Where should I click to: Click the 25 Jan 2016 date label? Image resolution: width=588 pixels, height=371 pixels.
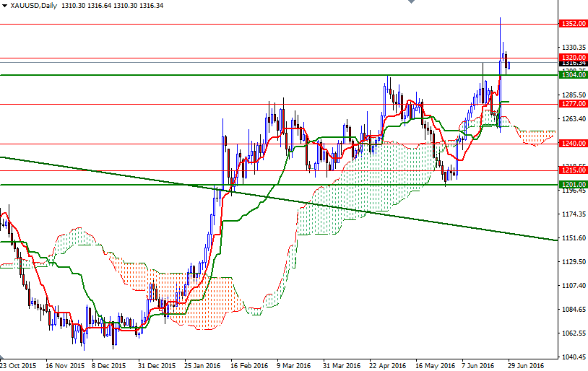(x=203, y=365)
